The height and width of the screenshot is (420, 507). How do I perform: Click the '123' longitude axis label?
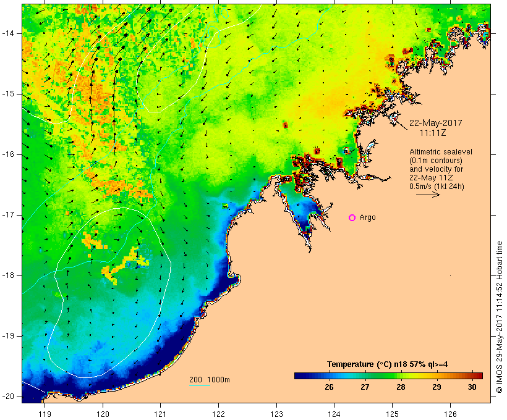tap(276, 414)
